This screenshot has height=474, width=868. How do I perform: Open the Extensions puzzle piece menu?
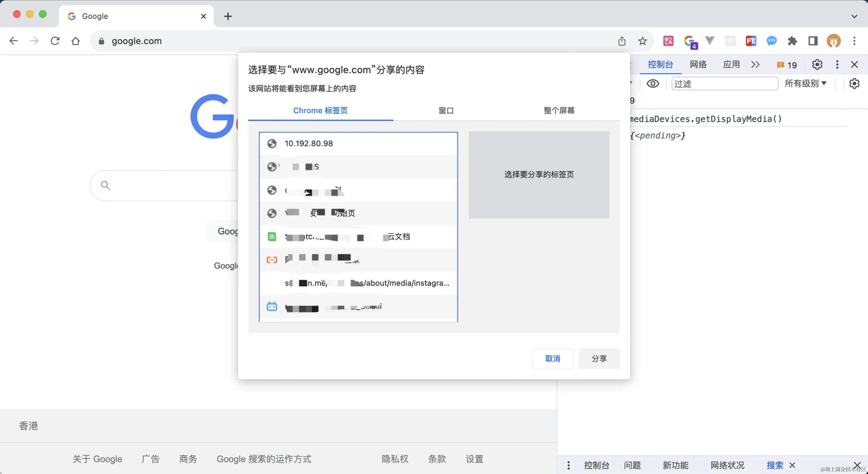pyautogui.click(x=792, y=41)
